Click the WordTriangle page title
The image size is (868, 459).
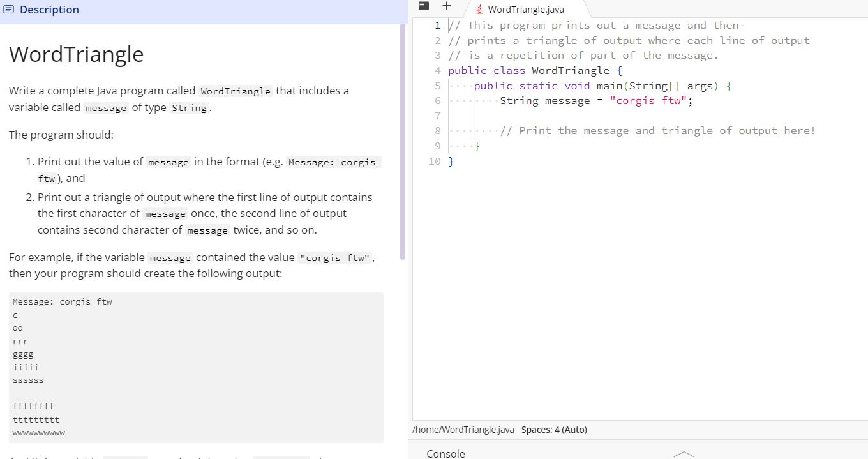click(x=76, y=54)
